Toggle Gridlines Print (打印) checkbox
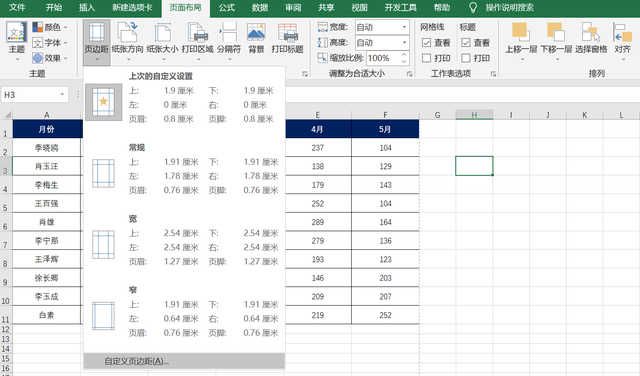This screenshot has height=376, width=640. (x=427, y=58)
